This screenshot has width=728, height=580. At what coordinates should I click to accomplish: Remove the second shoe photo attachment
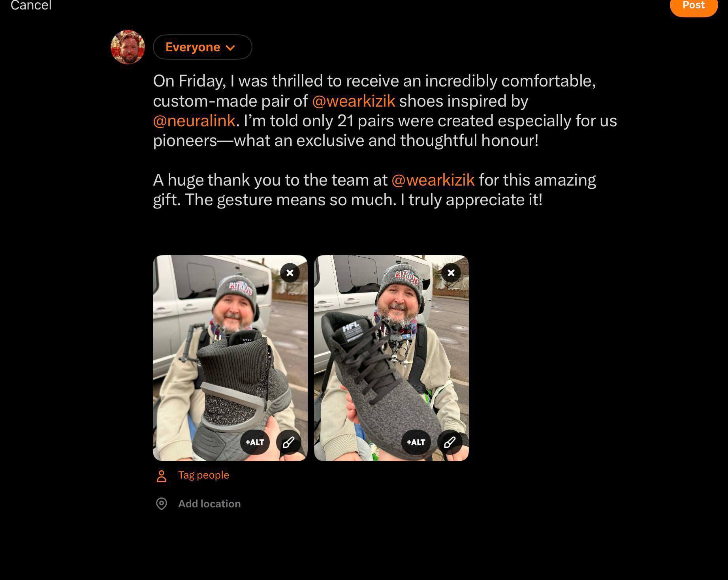coord(451,273)
